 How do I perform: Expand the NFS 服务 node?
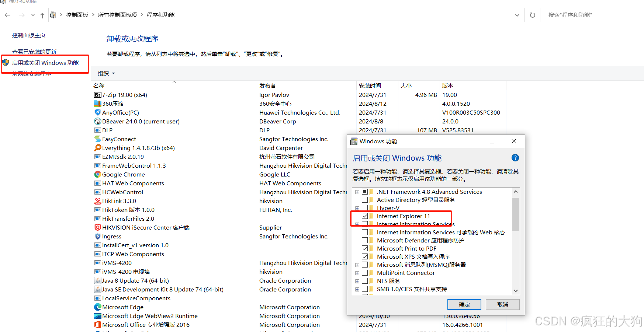357,281
